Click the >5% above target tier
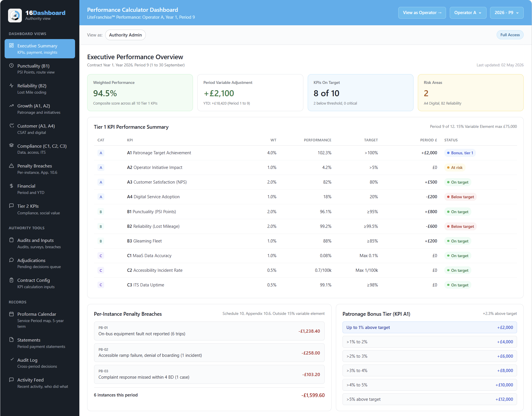The image size is (532, 416). [430, 399]
